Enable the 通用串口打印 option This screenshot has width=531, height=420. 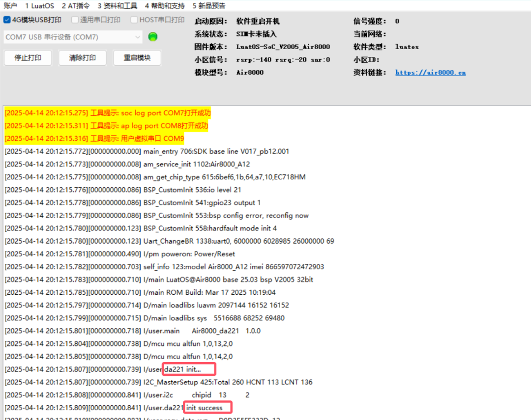pyautogui.click(x=74, y=20)
